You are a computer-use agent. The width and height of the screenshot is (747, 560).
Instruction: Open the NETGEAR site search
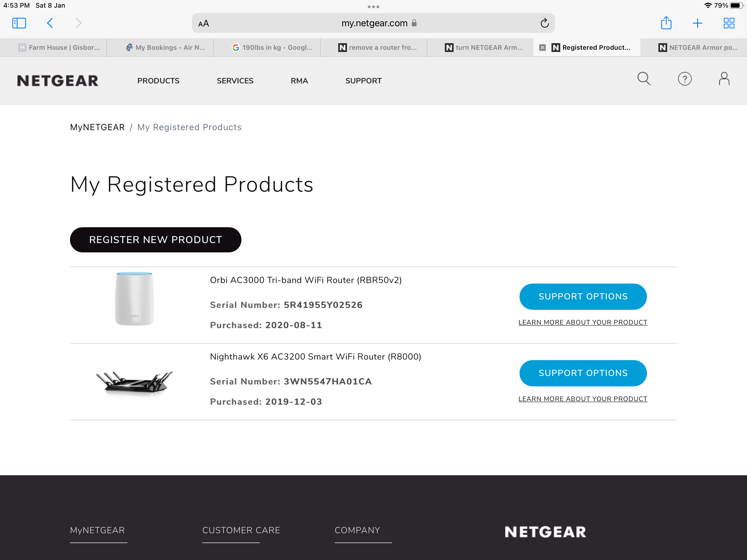(644, 79)
